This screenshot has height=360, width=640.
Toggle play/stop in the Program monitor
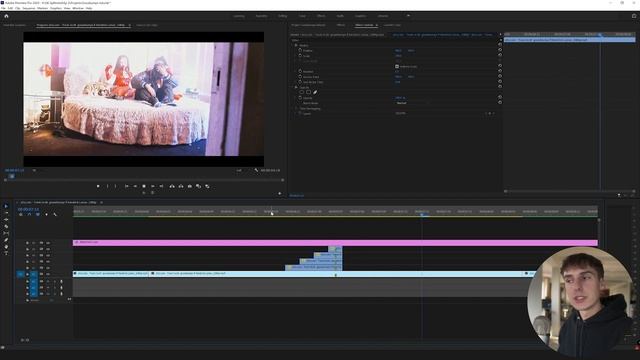(144, 186)
